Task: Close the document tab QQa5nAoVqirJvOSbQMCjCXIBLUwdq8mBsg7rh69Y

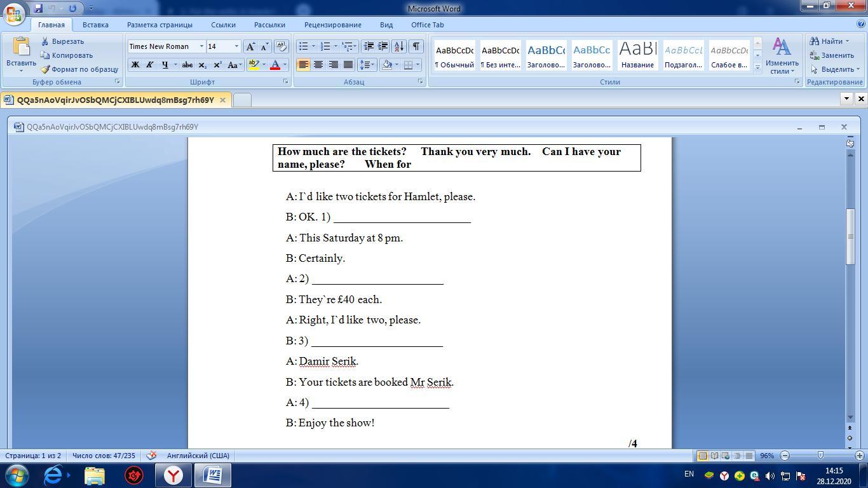Action: pos(222,100)
